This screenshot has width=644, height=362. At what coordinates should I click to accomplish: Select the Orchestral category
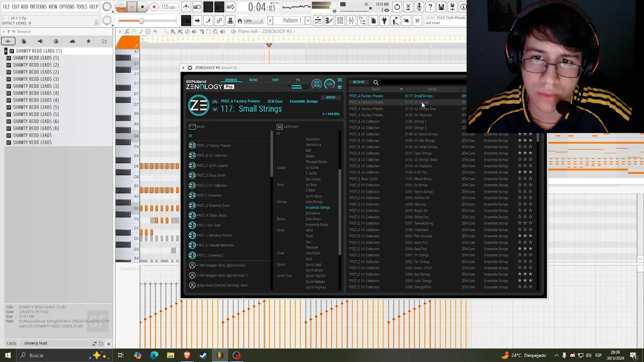pyautogui.click(x=312, y=213)
